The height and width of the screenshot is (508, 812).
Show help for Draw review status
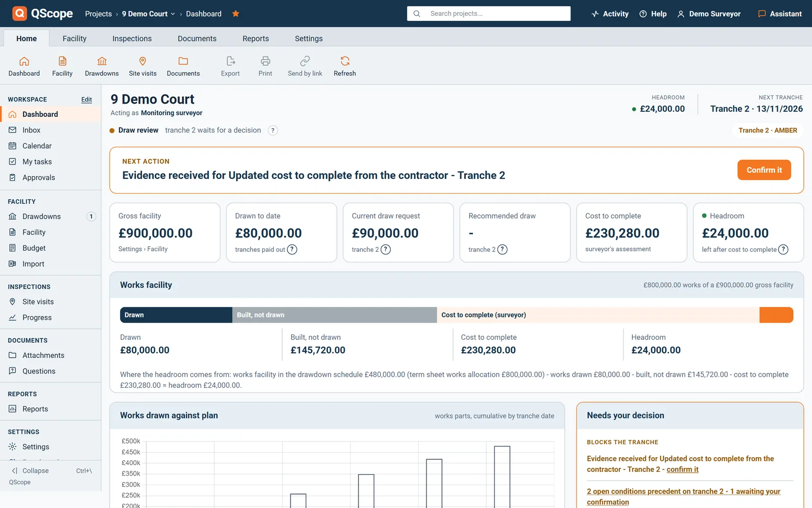pyautogui.click(x=273, y=131)
